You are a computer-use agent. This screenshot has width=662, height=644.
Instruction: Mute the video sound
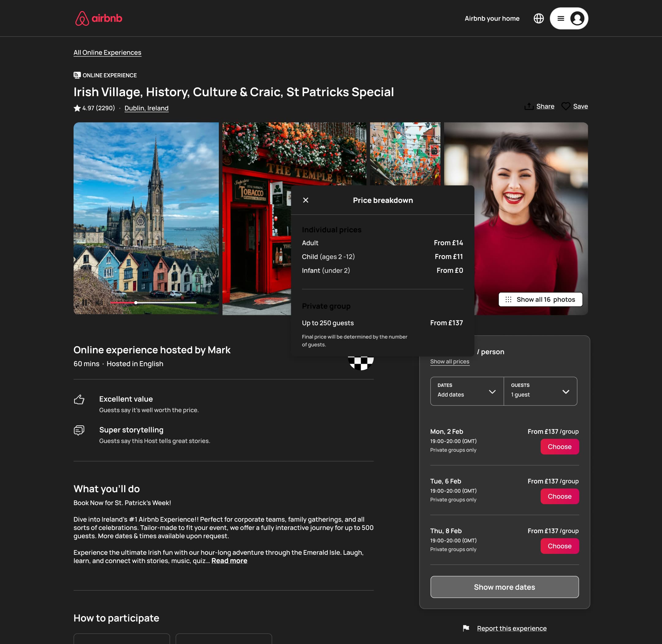tap(99, 302)
